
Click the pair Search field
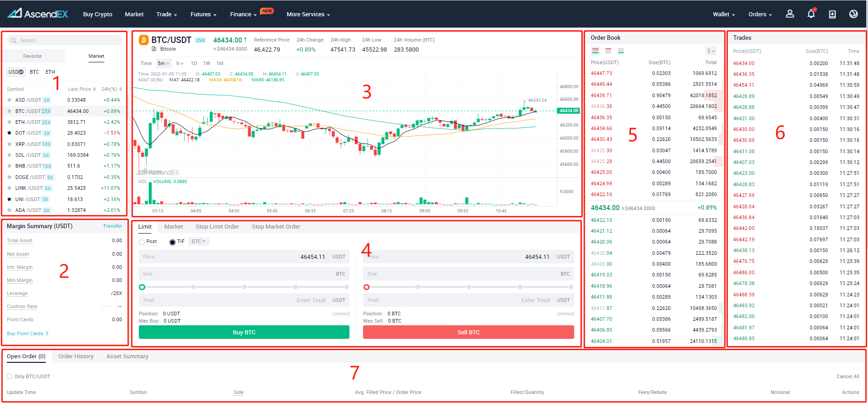[x=64, y=40]
